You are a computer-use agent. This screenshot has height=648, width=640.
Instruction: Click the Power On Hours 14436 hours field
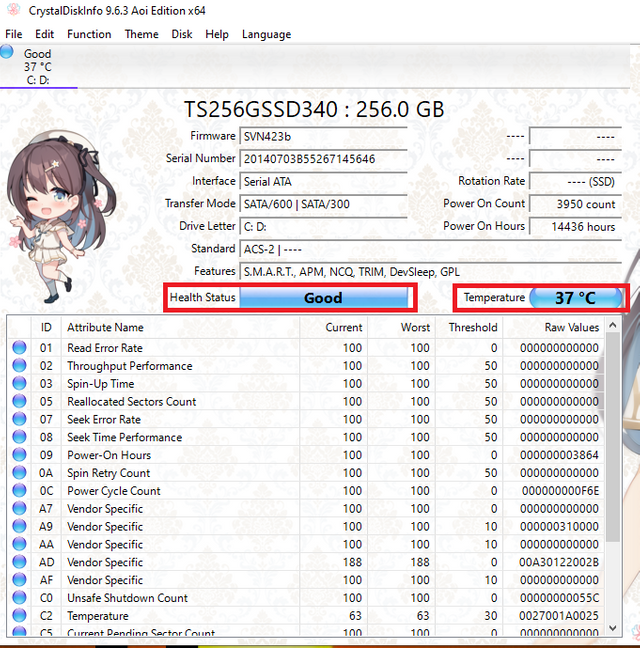pyautogui.click(x=576, y=226)
